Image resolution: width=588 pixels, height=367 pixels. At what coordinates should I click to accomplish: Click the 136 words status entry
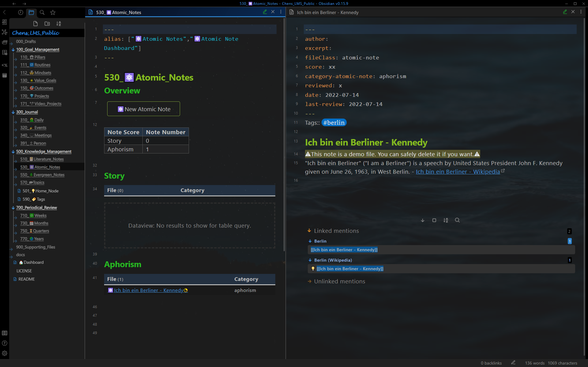[x=535, y=363]
